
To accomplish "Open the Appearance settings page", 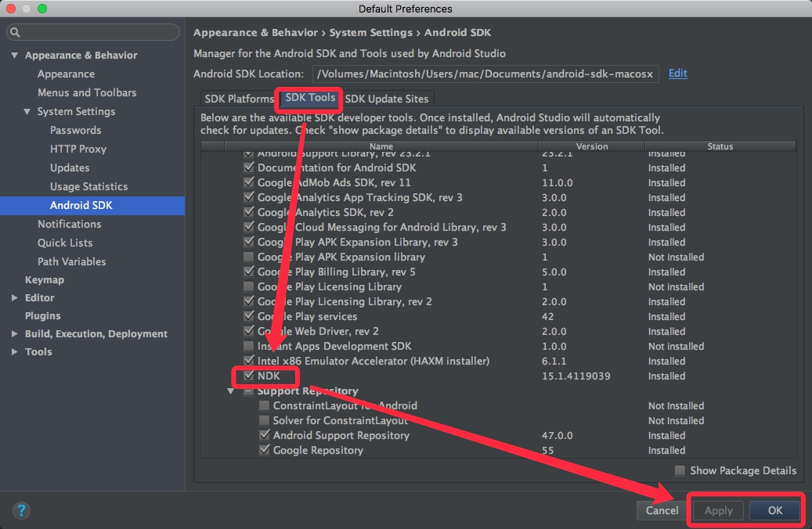I will click(66, 74).
